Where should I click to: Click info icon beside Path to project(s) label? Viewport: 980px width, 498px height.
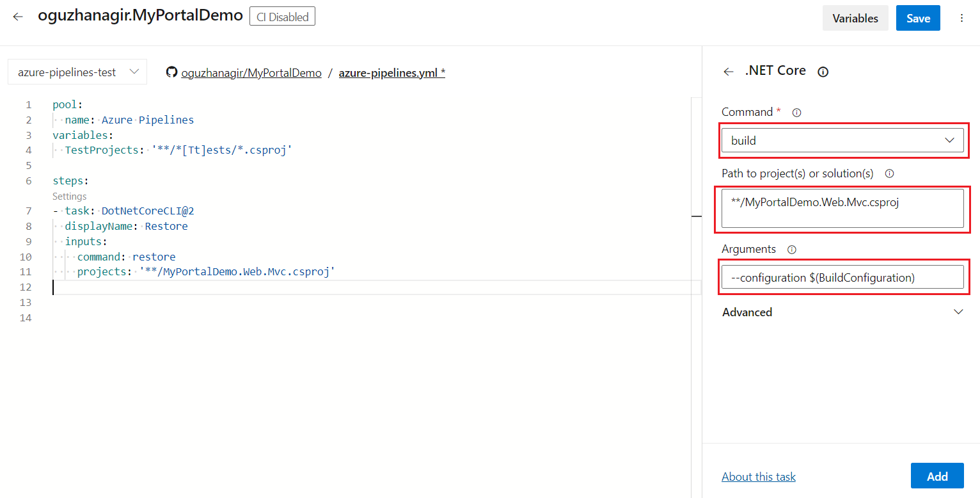(889, 173)
